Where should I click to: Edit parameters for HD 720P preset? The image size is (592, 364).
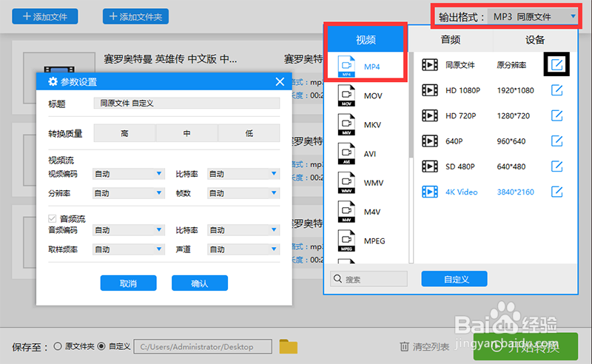(x=557, y=115)
